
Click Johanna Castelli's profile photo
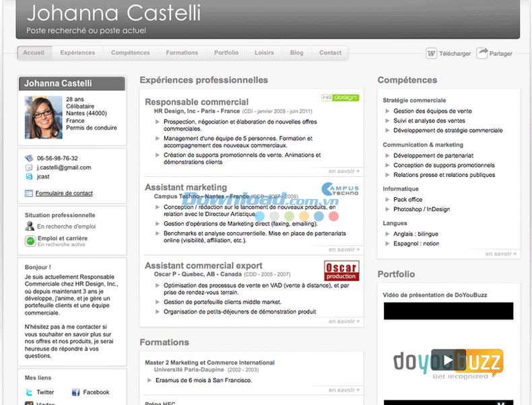(43, 117)
